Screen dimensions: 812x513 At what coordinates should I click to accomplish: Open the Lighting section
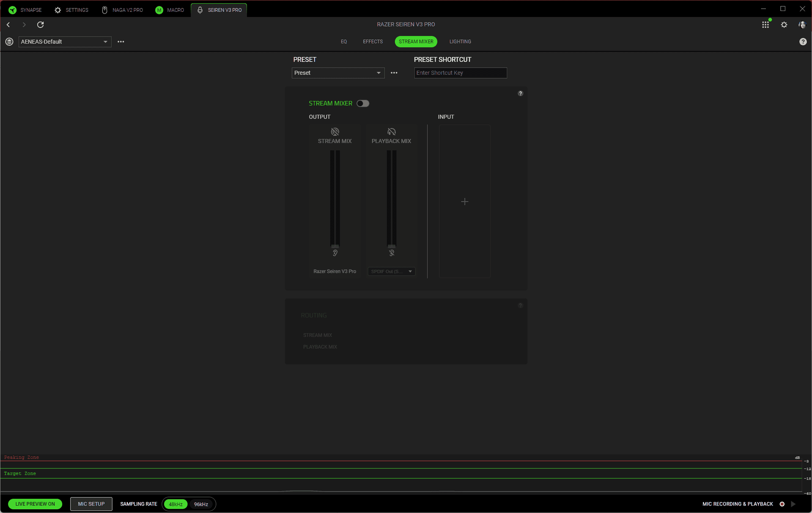[460, 41]
